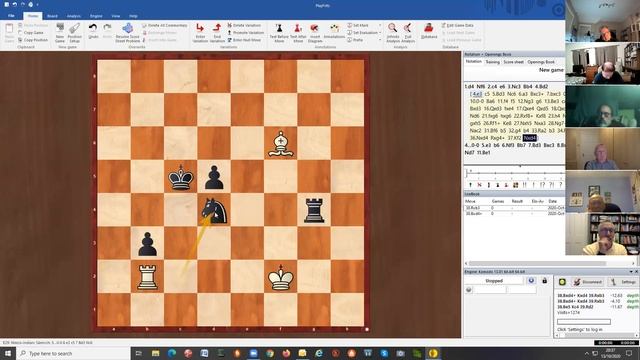This screenshot has height=360, width=640.
Task: Start Full Analysis
Action: [408, 33]
